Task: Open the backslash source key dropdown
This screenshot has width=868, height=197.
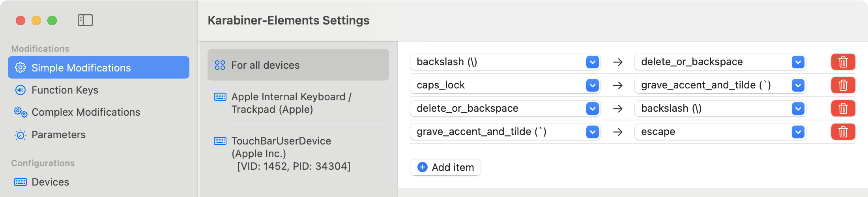Action: pyautogui.click(x=592, y=62)
